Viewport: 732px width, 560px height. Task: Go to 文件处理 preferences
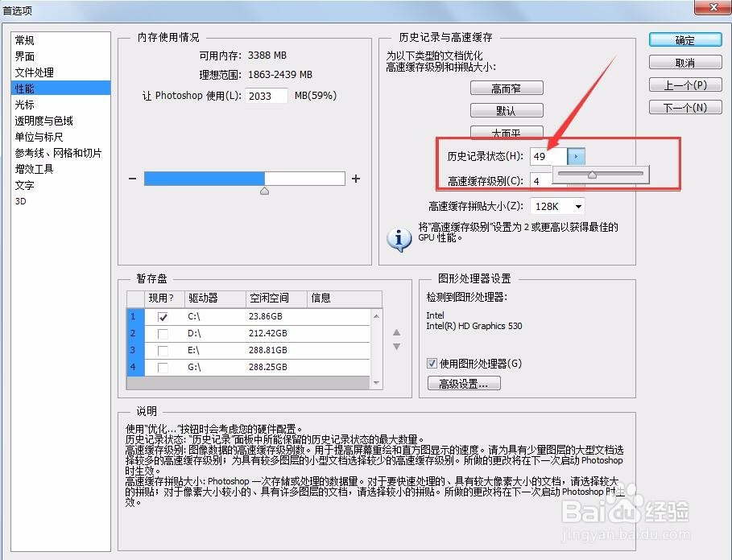coord(35,72)
